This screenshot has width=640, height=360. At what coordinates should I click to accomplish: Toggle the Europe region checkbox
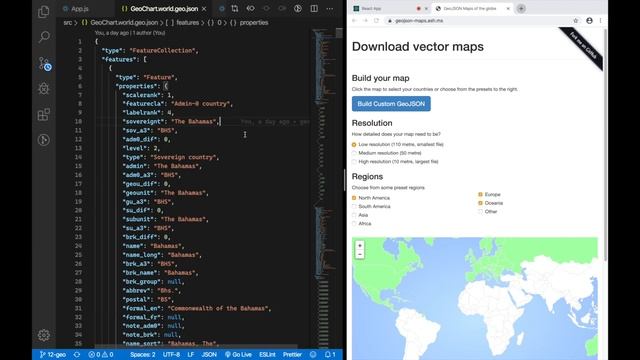click(480, 195)
